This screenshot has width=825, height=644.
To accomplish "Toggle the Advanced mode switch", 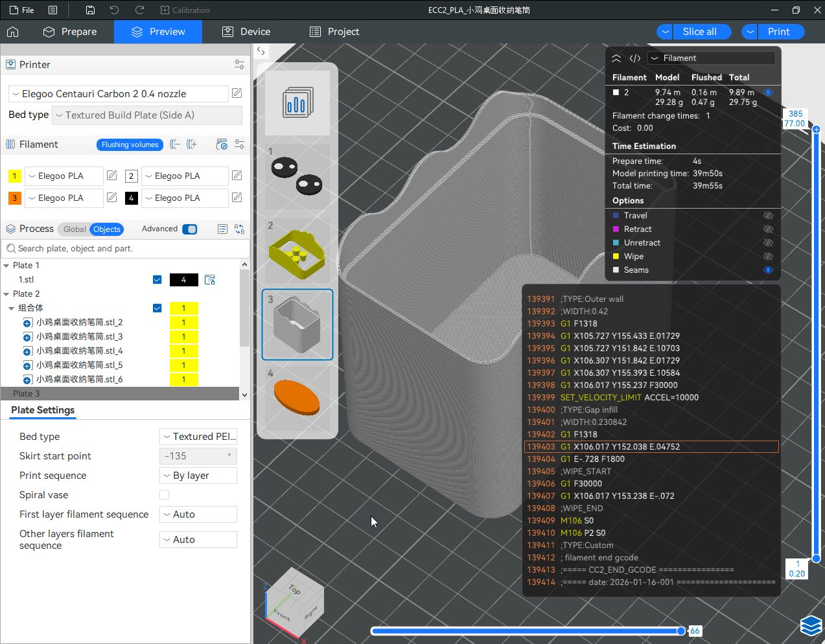I will tap(190, 229).
